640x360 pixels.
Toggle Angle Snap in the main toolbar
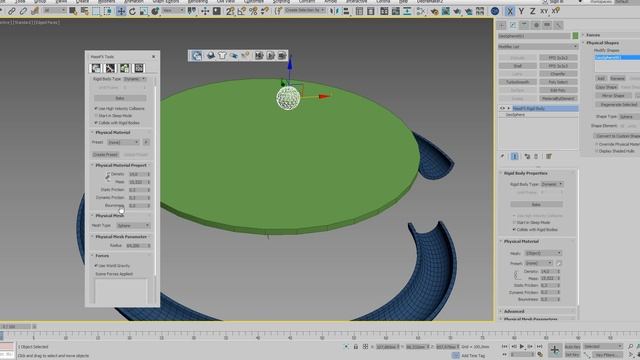pos(242,11)
